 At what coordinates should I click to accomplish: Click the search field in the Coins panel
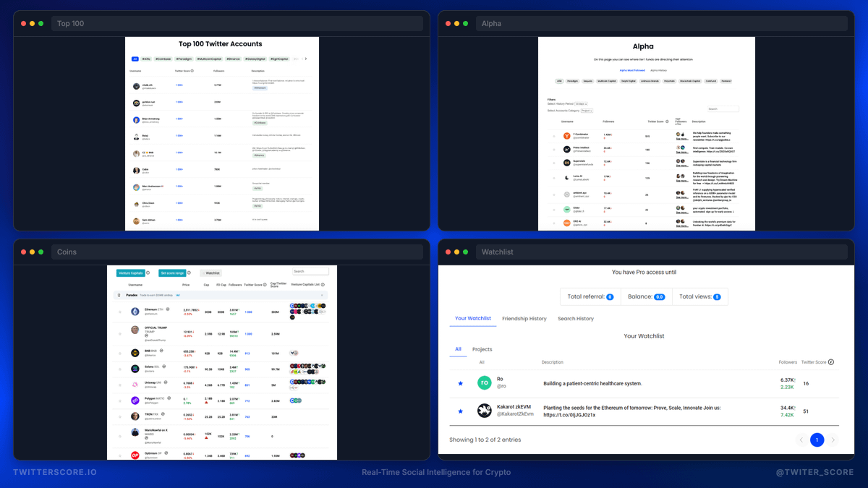[310, 272]
